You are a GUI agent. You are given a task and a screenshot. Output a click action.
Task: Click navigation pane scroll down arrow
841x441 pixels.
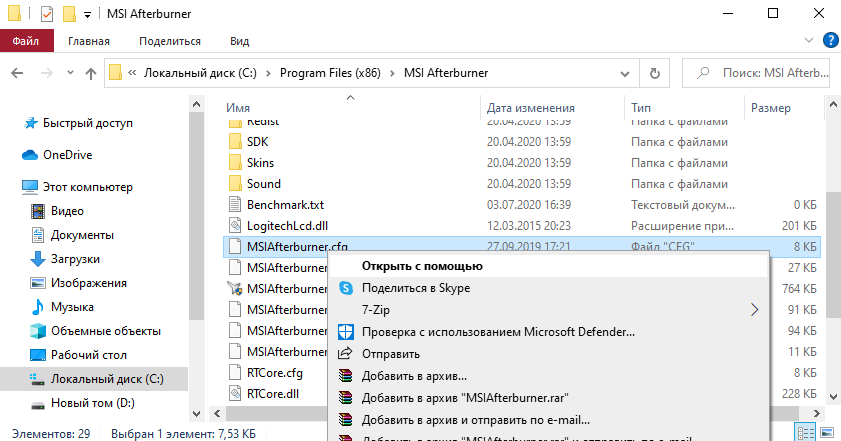click(196, 414)
